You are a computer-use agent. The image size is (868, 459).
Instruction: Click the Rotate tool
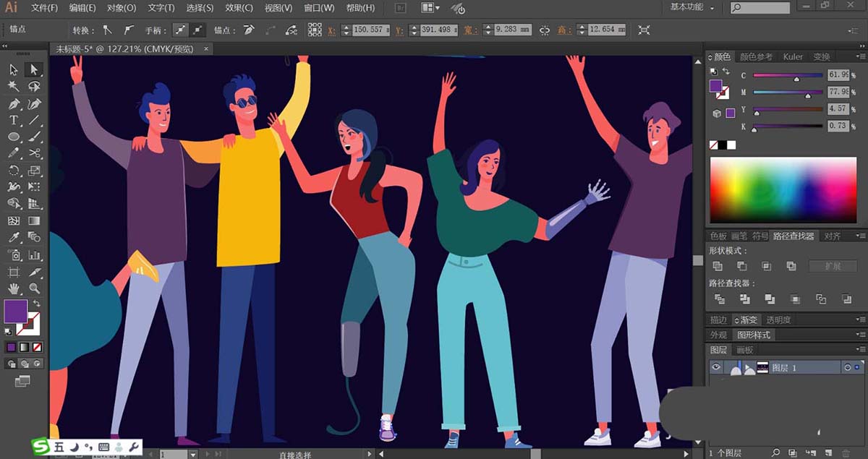[14, 171]
